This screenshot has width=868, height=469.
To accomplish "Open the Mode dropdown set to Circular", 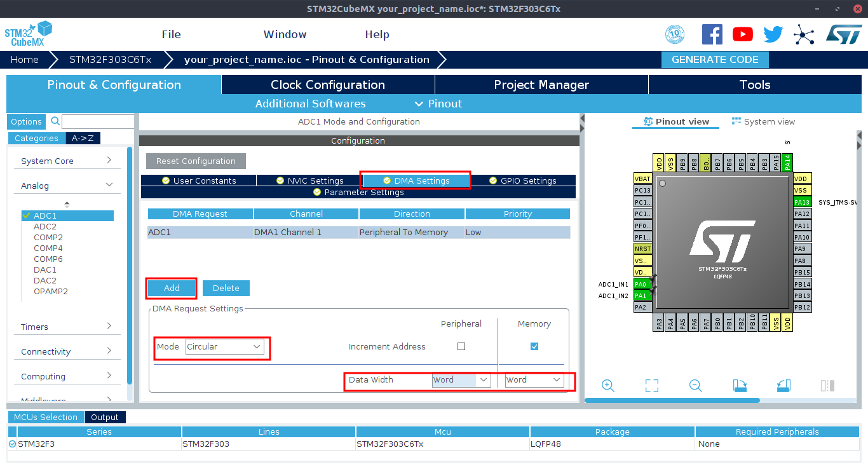I will click(224, 346).
